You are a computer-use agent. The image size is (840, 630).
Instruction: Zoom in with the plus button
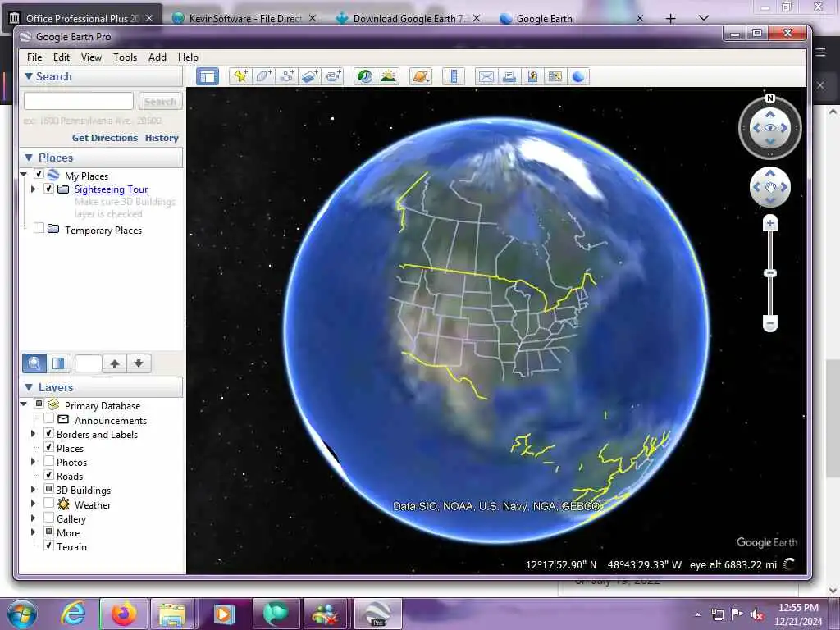click(769, 223)
